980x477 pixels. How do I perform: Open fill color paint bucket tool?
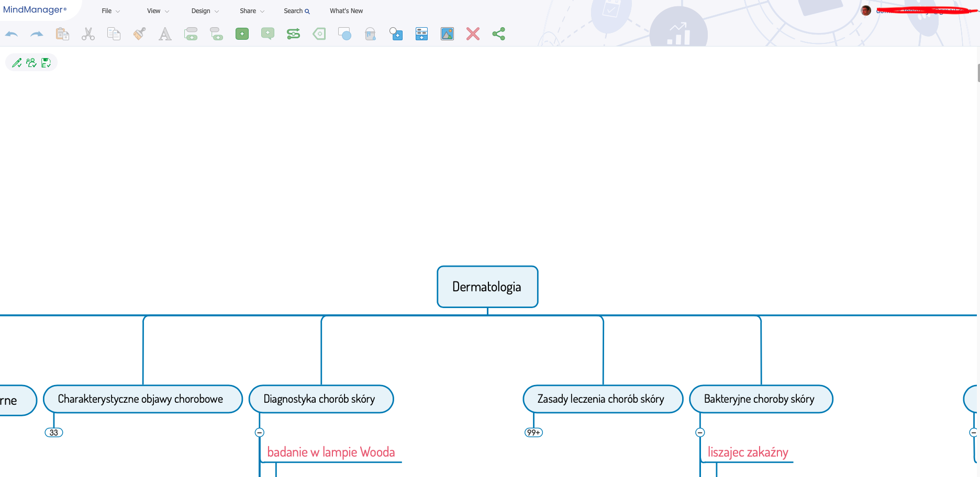(x=370, y=34)
